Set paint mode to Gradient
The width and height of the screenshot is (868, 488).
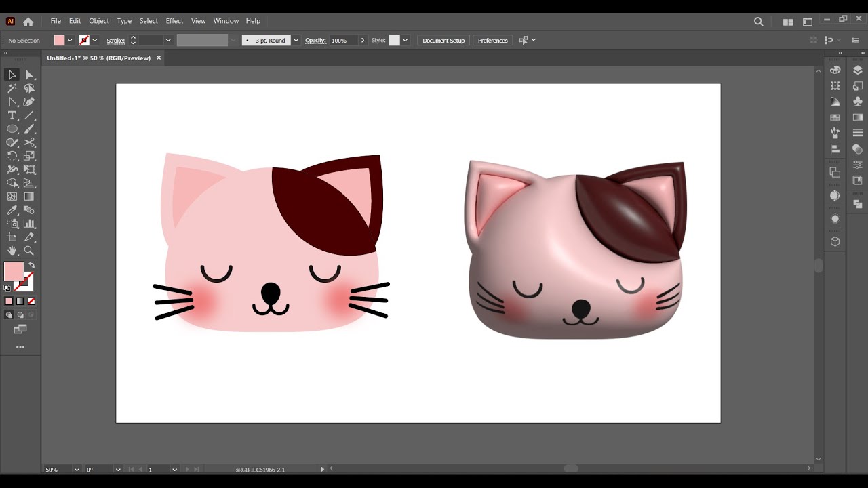coord(20,301)
